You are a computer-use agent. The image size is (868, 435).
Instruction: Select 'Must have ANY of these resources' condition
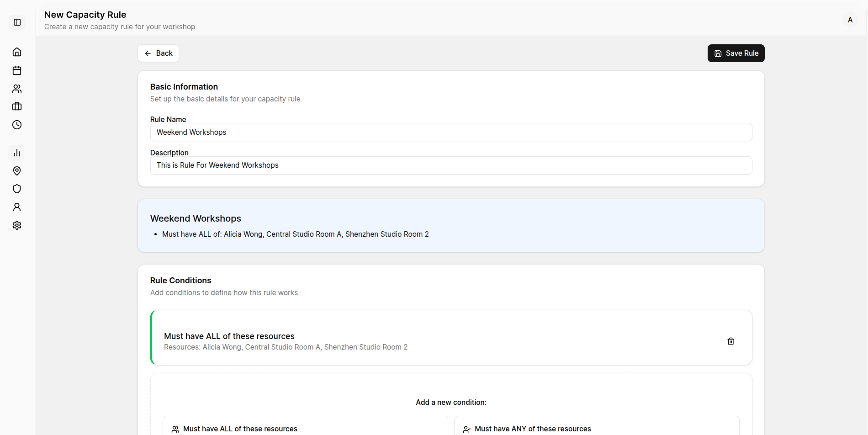click(596, 428)
